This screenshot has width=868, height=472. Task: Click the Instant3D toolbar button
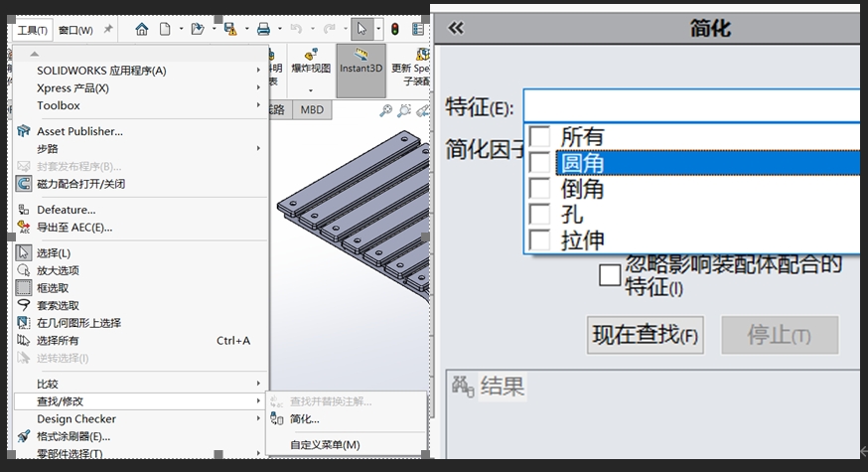click(361, 71)
